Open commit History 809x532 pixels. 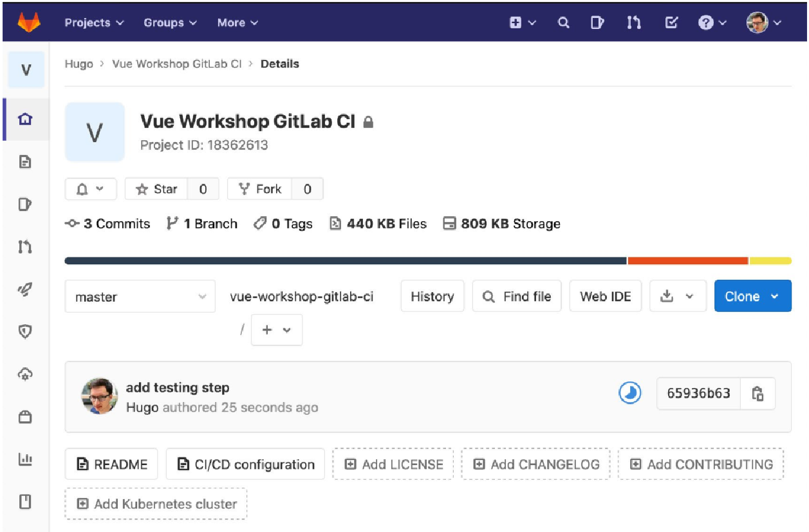[x=432, y=297]
